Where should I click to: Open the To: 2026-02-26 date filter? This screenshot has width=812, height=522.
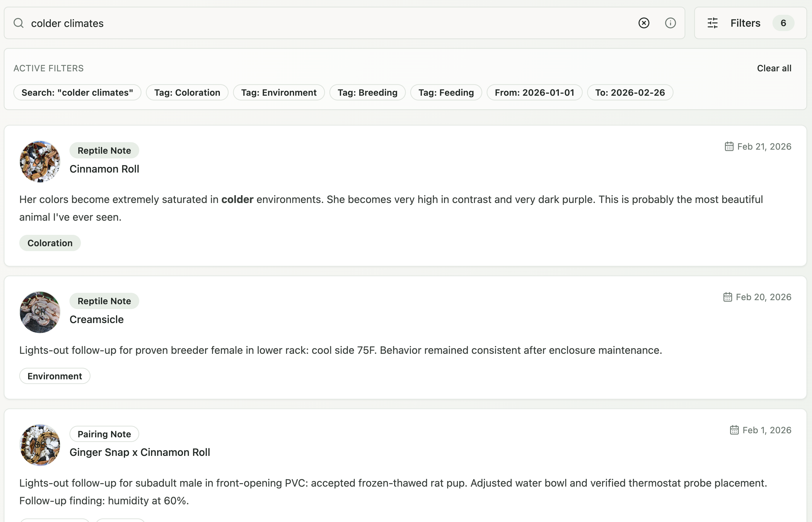coord(630,92)
